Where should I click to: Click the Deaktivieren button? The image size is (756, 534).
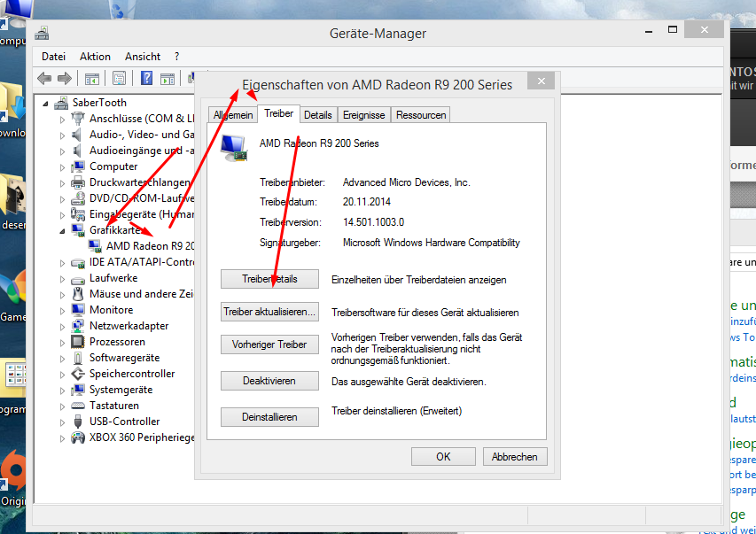tap(269, 381)
